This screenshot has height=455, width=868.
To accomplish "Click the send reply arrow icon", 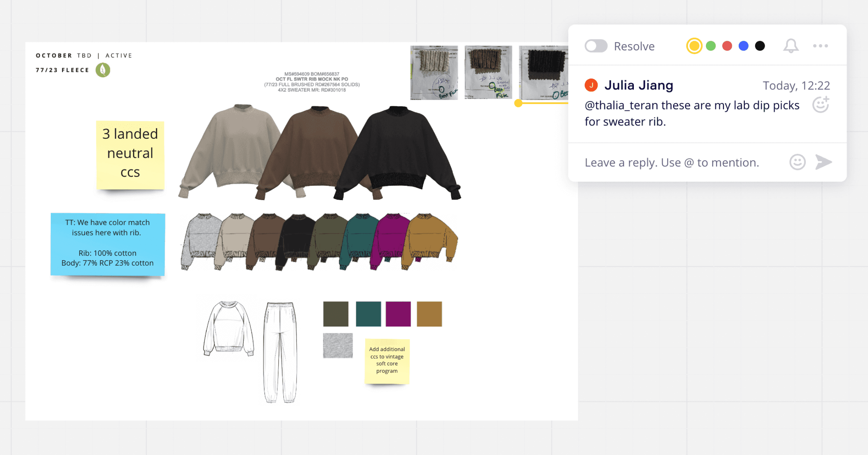I will point(823,162).
